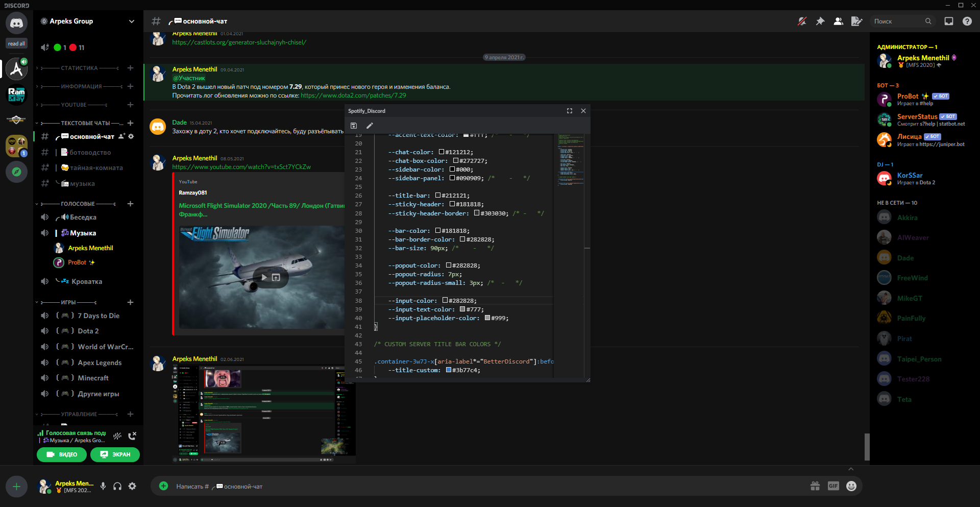
Task: Click the gift icon next to the message box
Action: click(x=815, y=486)
